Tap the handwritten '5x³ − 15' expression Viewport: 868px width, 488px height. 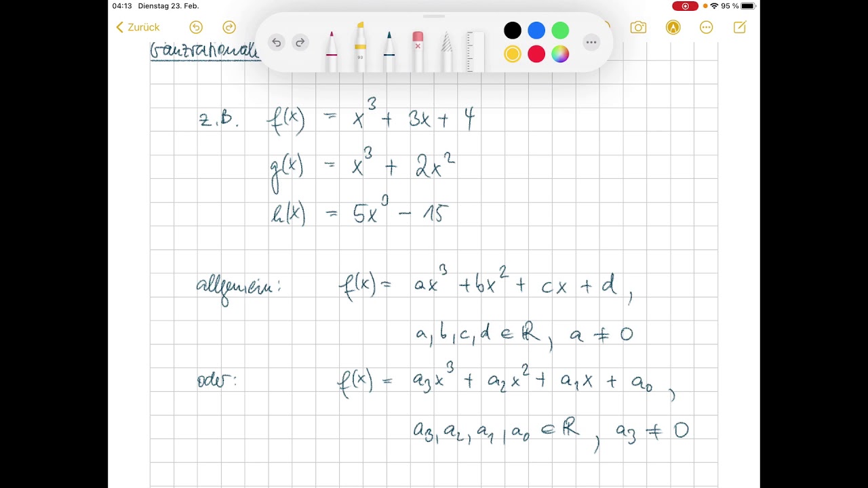tap(401, 211)
